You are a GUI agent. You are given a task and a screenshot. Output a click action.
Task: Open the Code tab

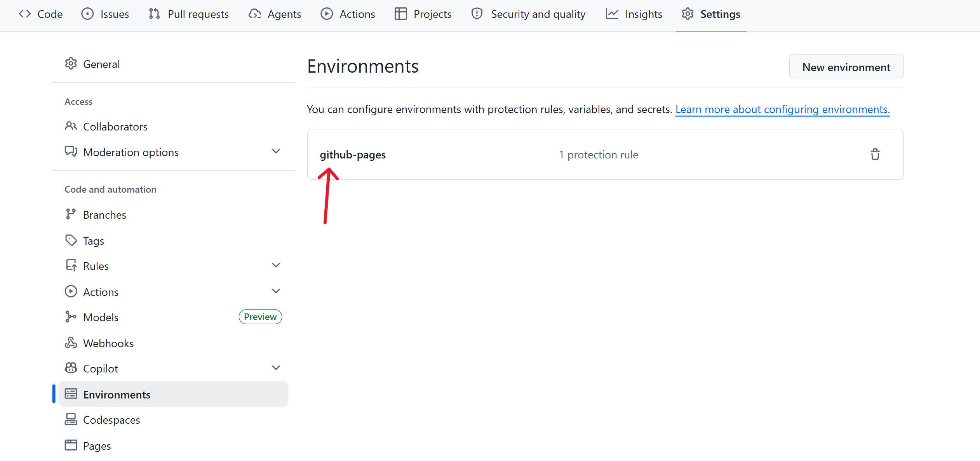click(x=40, y=14)
